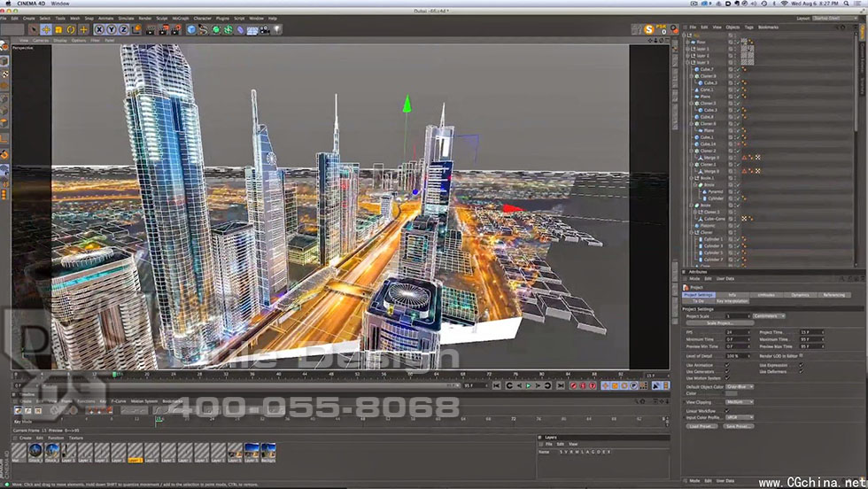The height and width of the screenshot is (489, 868).
Task: Click the Load Preset button
Action: click(x=701, y=425)
